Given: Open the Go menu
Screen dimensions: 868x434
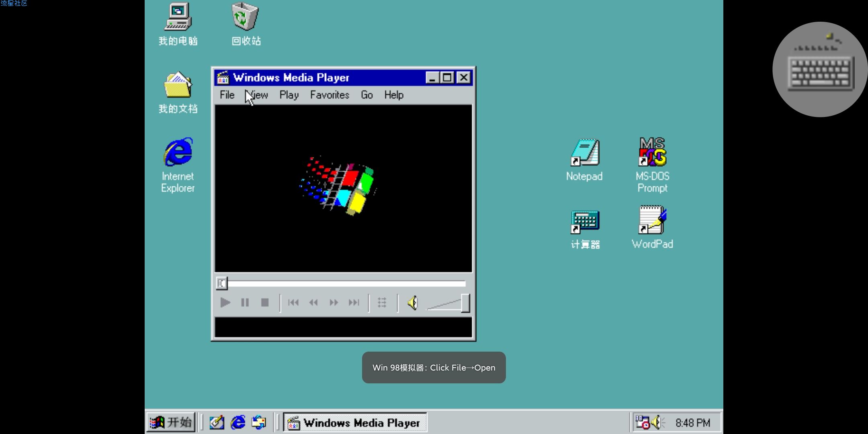Looking at the screenshot, I should (x=366, y=95).
